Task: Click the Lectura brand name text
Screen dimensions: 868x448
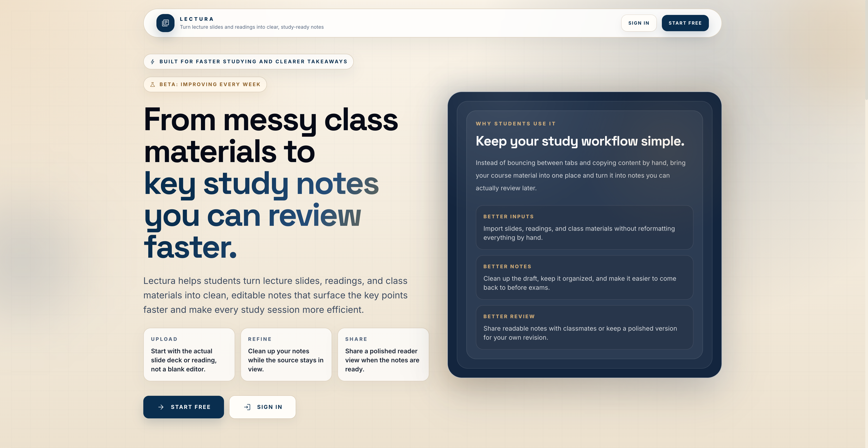Action: [197, 19]
